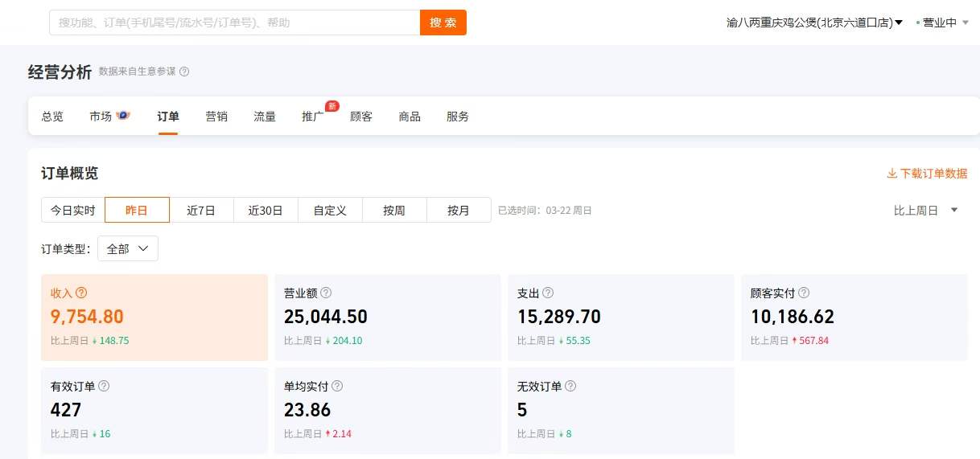Focus the search input field

[235, 23]
